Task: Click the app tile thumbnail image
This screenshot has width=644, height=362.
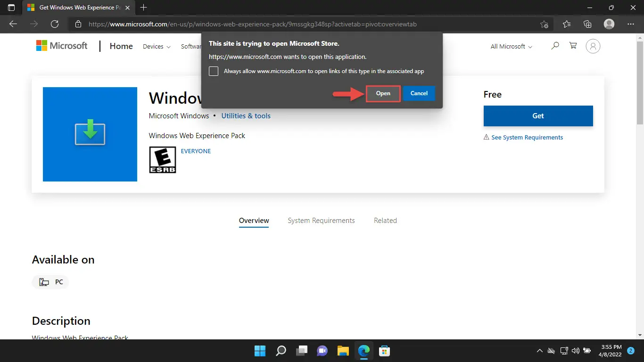Action: pos(90,134)
